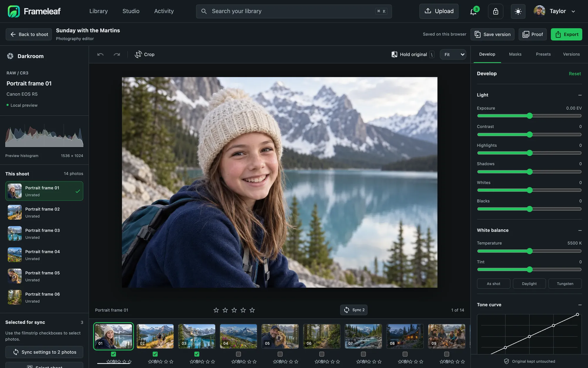Check the filmstrip checkbox under photo 08
This screenshot has height=368, width=588.
[405, 354]
